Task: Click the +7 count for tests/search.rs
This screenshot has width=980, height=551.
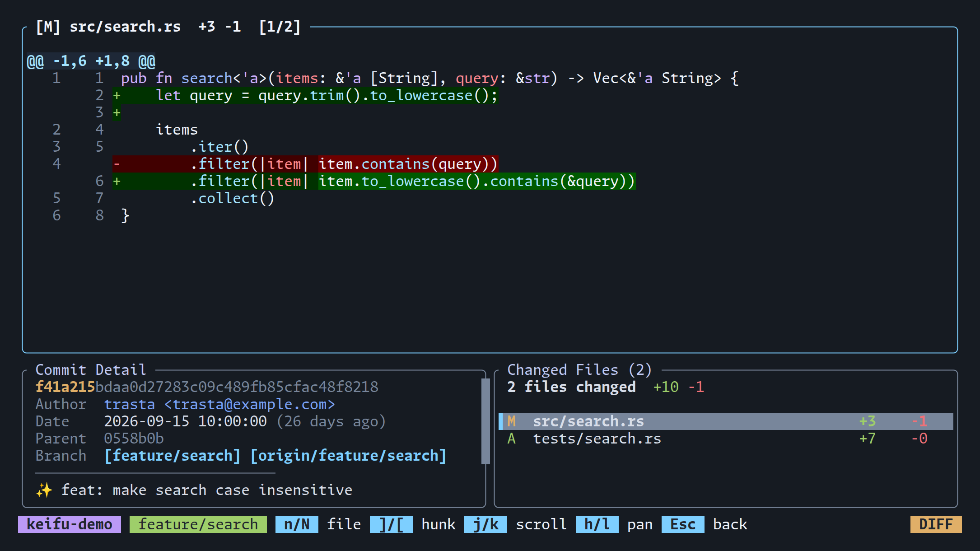Action: tap(867, 439)
